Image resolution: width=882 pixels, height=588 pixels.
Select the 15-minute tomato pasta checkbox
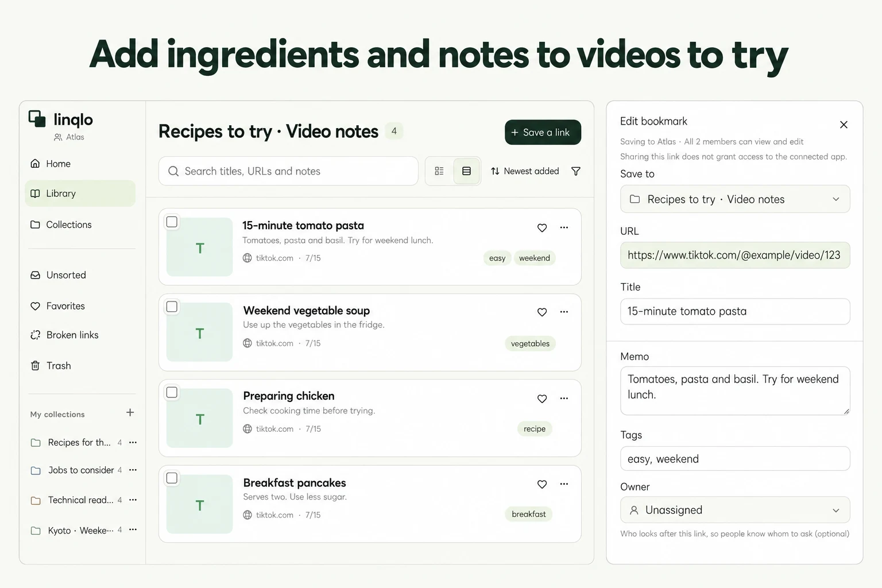pyautogui.click(x=172, y=222)
